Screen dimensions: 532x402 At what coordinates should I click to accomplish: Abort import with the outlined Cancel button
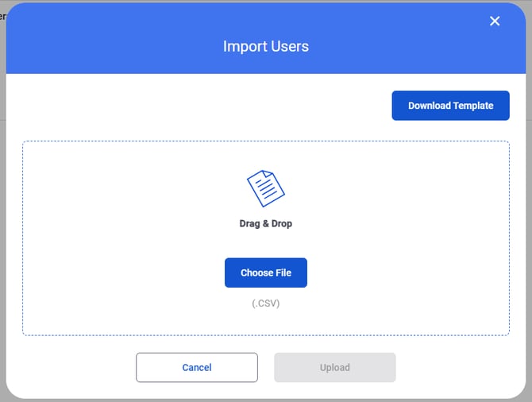(x=197, y=367)
